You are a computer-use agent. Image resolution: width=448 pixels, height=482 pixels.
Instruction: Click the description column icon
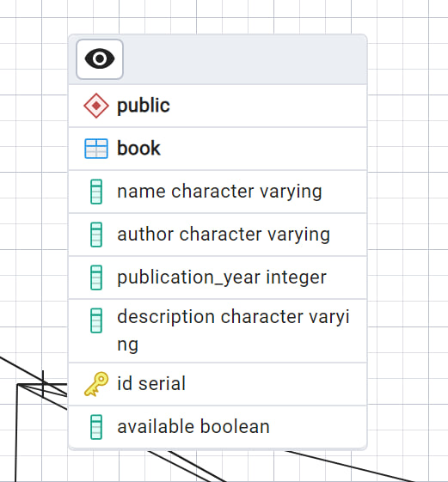pos(96,320)
